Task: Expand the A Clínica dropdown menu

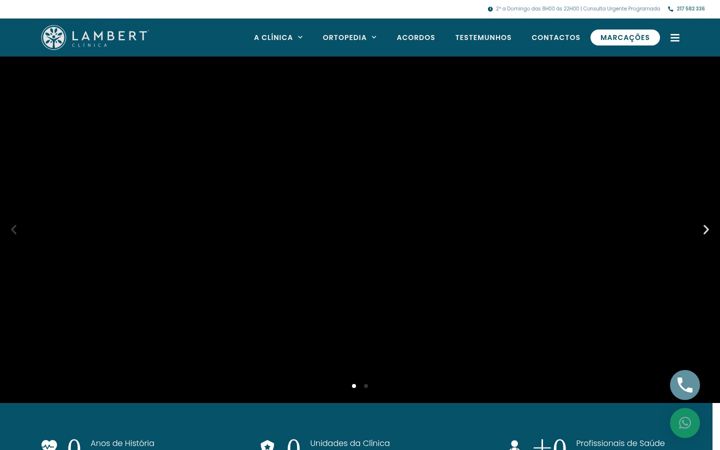Action: pos(278,38)
